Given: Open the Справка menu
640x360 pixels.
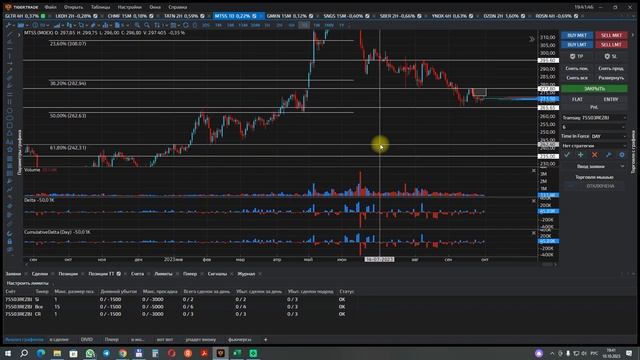Looking at the screenshot, I should point(178,7).
